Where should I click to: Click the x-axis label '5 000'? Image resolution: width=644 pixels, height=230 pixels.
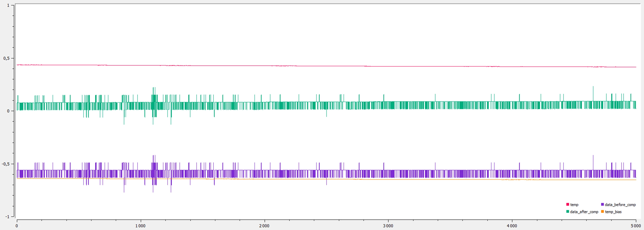636,226
